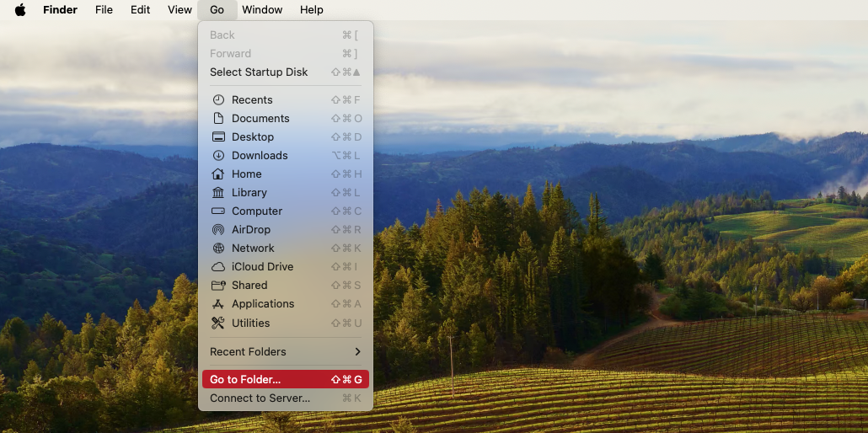868x433 pixels.
Task: Select the Utilities label
Action: [251, 323]
